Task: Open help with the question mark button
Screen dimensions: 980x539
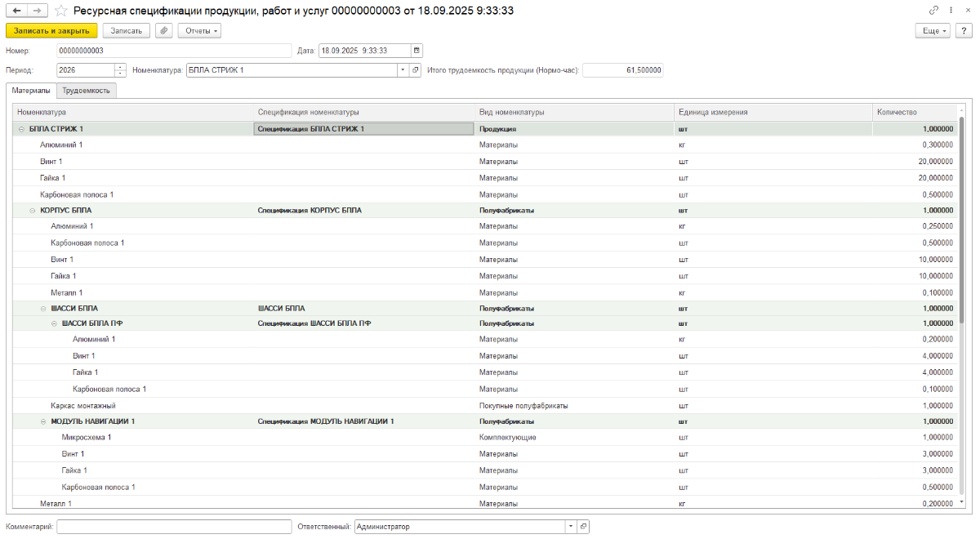Action: coord(964,30)
